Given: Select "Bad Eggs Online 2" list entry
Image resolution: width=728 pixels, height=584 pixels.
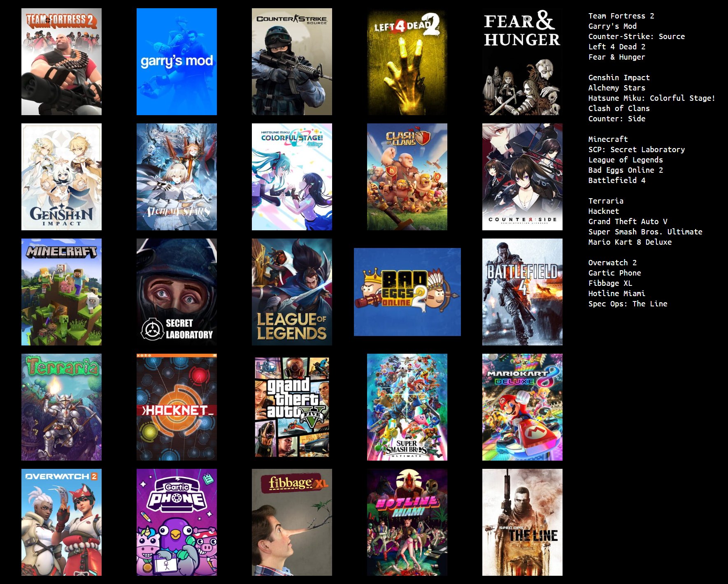Looking at the screenshot, I should coord(626,170).
